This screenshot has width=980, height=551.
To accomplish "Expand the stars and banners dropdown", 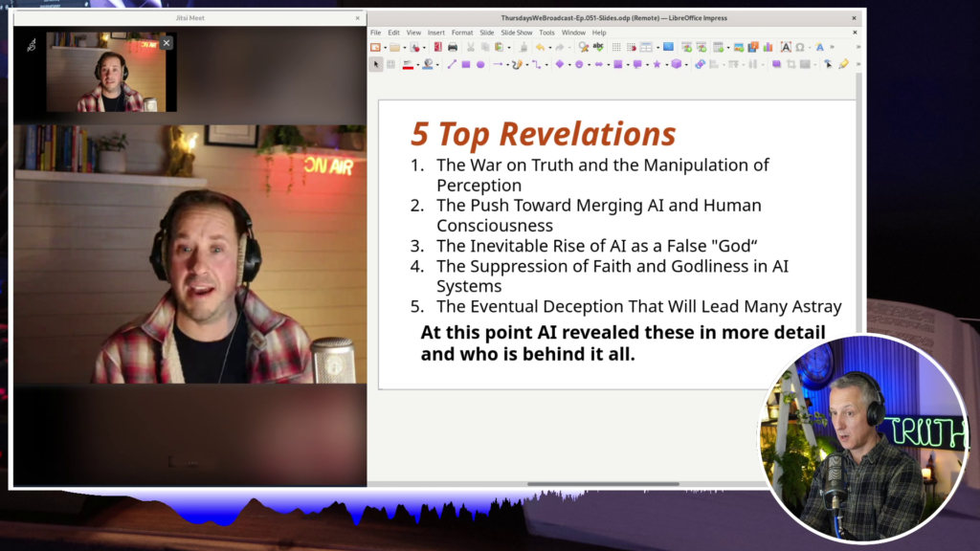I will pyautogui.click(x=665, y=64).
